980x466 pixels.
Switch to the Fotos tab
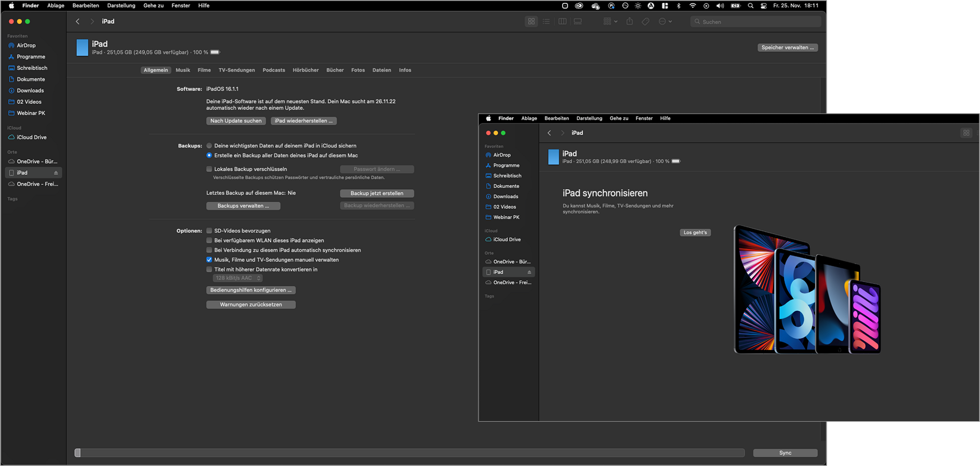click(x=358, y=70)
